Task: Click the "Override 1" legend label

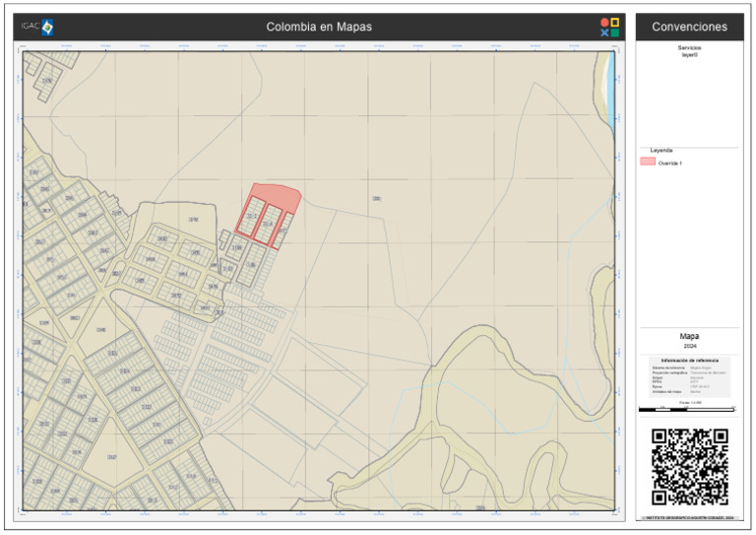Action: (669, 163)
